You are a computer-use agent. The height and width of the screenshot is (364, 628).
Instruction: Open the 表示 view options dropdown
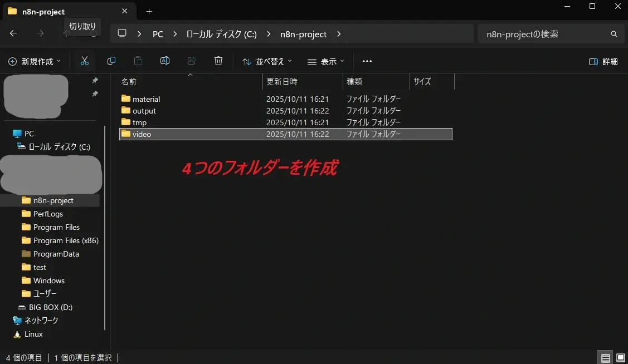(325, 61)
